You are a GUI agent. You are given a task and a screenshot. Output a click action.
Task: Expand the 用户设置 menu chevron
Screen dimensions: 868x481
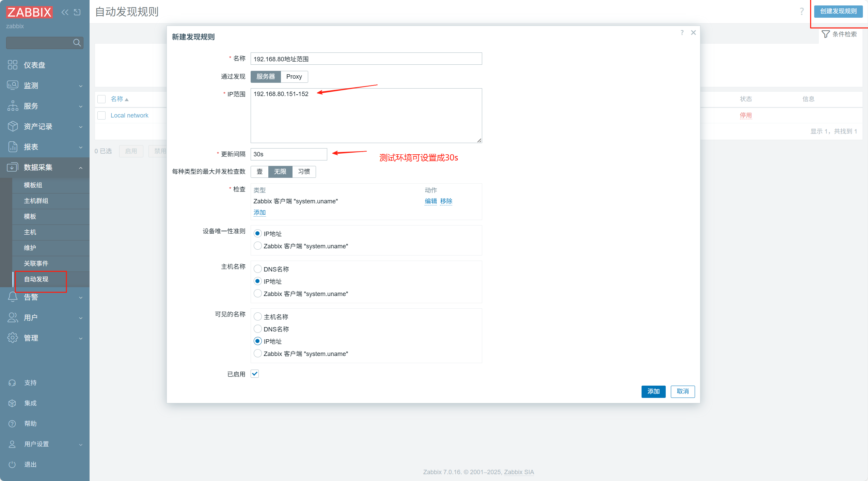[81, 445]
